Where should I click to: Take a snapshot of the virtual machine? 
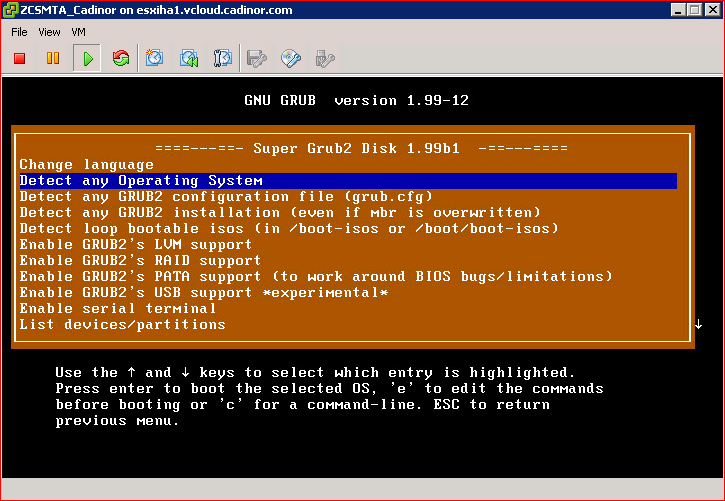tap(154, 58)
